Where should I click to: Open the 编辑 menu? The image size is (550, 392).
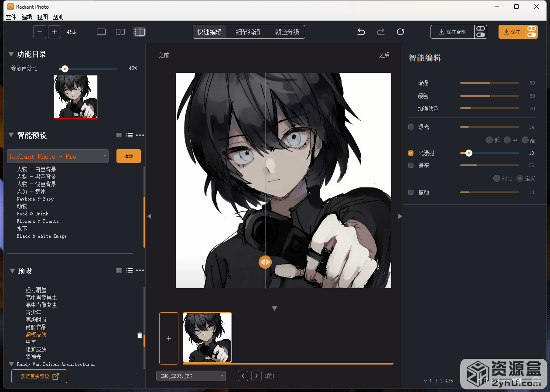click(27, 17)
